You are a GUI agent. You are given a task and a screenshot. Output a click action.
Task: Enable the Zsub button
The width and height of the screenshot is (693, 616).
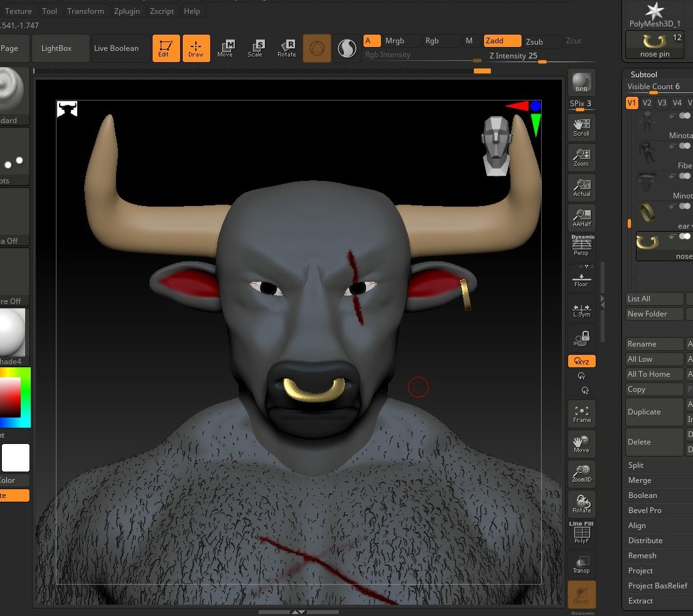(542, 41)
